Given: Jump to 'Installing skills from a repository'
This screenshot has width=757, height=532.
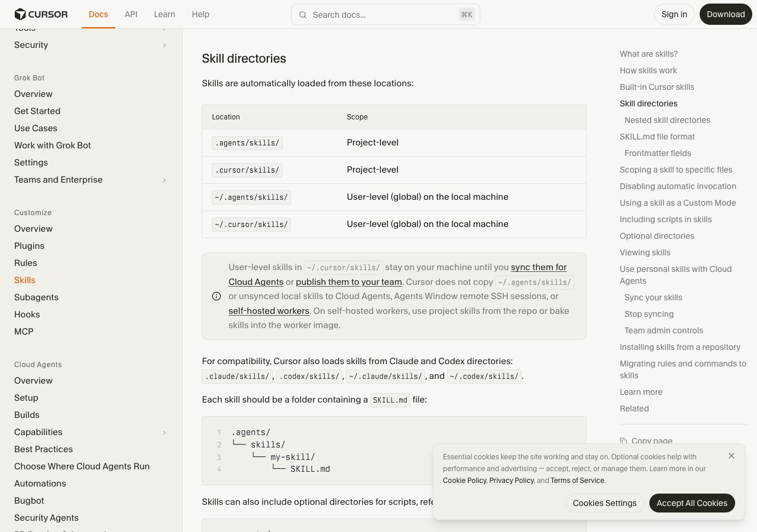Looking at the screenshot, I should coord(680,347).
